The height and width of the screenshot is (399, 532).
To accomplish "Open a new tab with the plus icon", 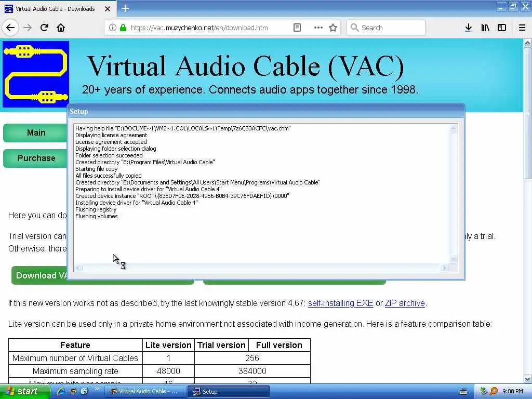I will pos(125,8).
